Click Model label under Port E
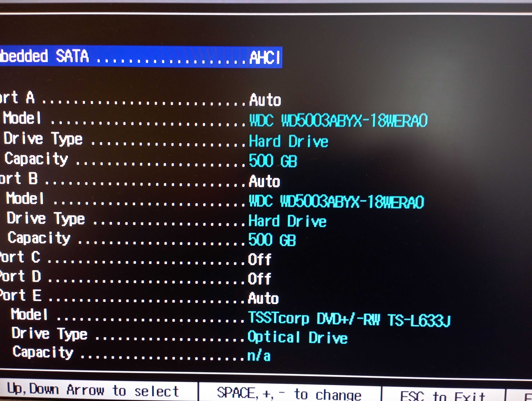The height and width of the screenshot is (401, 532). [29, 314]
